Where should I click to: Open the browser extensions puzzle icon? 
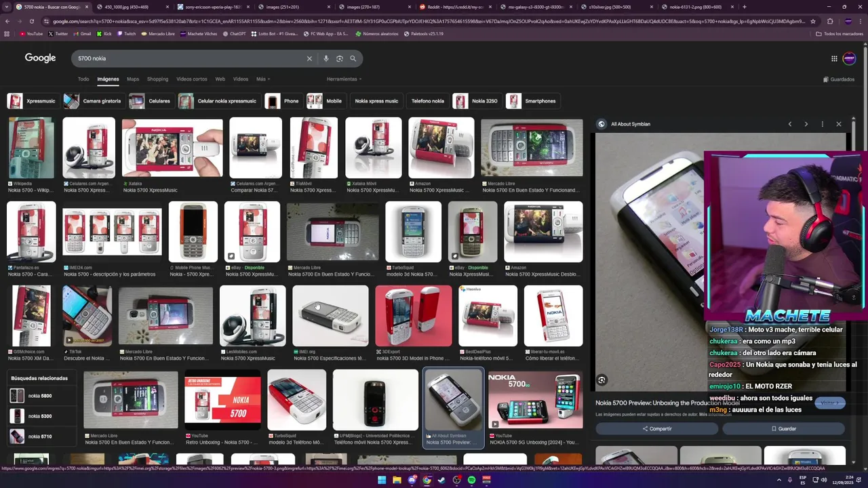click(x=829, y=21)
